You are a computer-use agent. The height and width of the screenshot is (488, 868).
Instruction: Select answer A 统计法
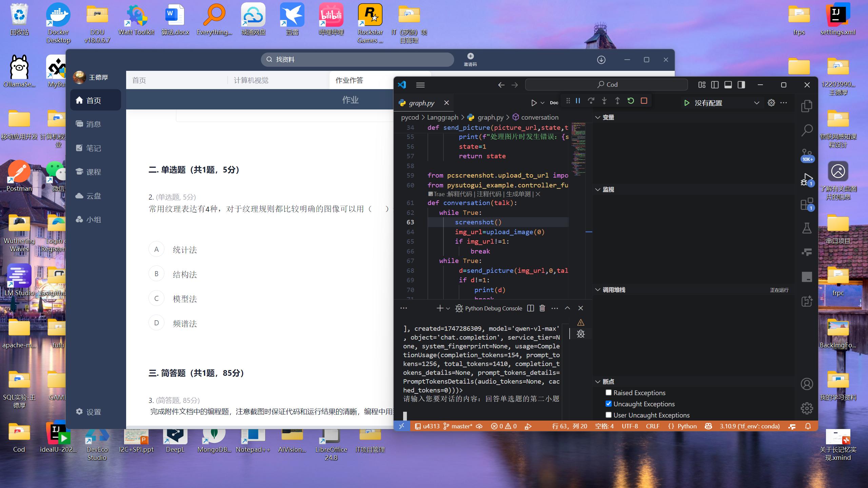[x=156, y=249]
